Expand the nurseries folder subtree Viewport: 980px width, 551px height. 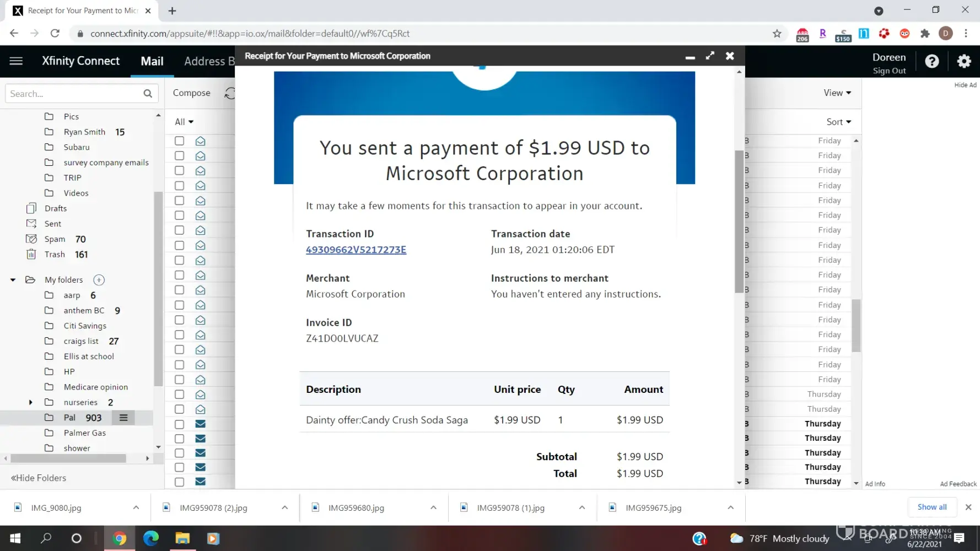coord(31,402)
